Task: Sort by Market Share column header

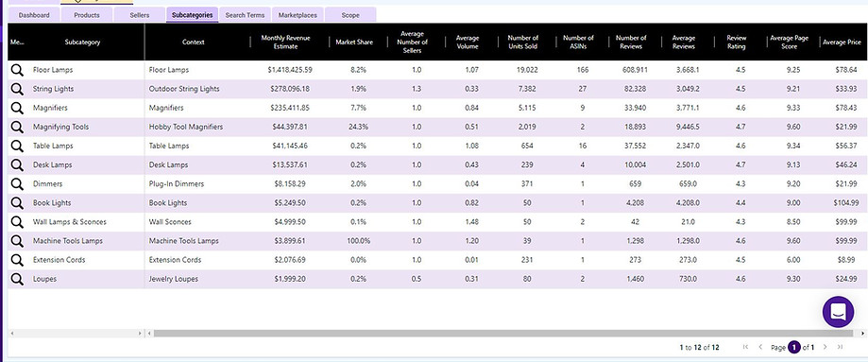Action: 354,43
